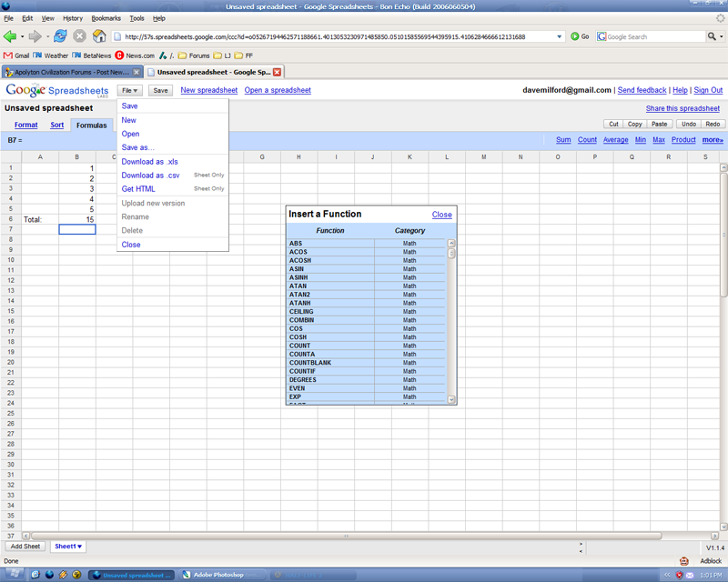Open Adobe Photoshop from the taskbar

[x=224, y=575]
